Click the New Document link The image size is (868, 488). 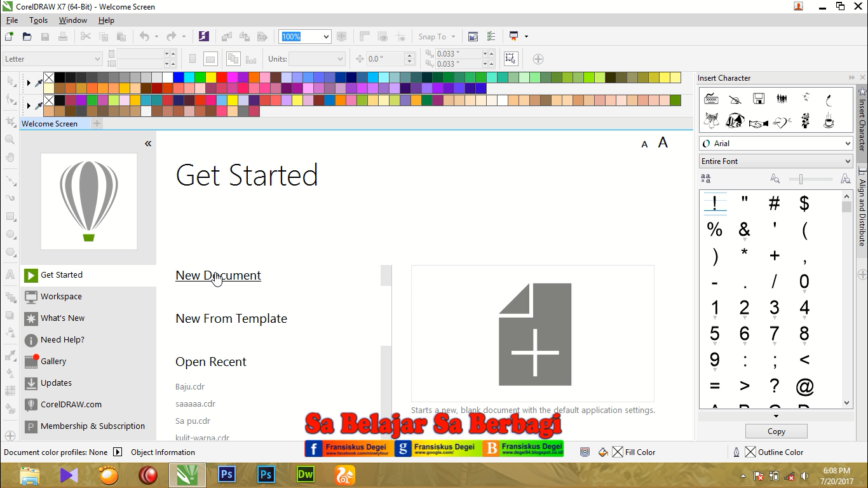[x=218, y=275]
